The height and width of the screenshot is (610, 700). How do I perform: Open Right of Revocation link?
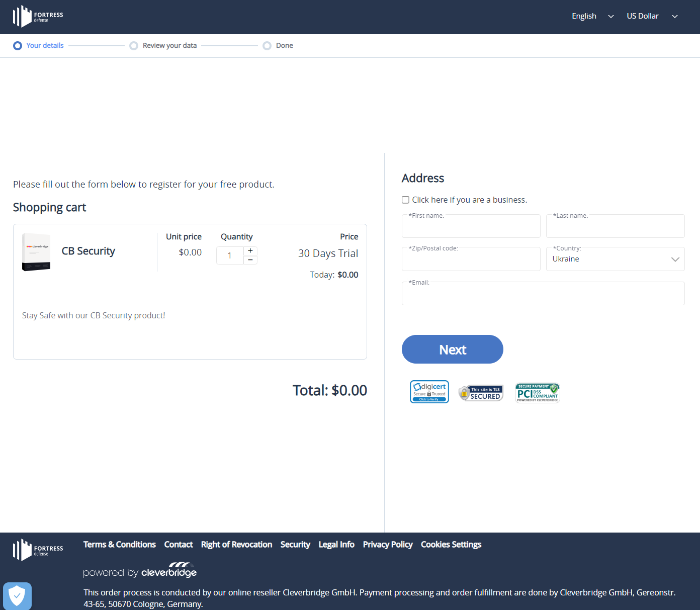point(237,545)
